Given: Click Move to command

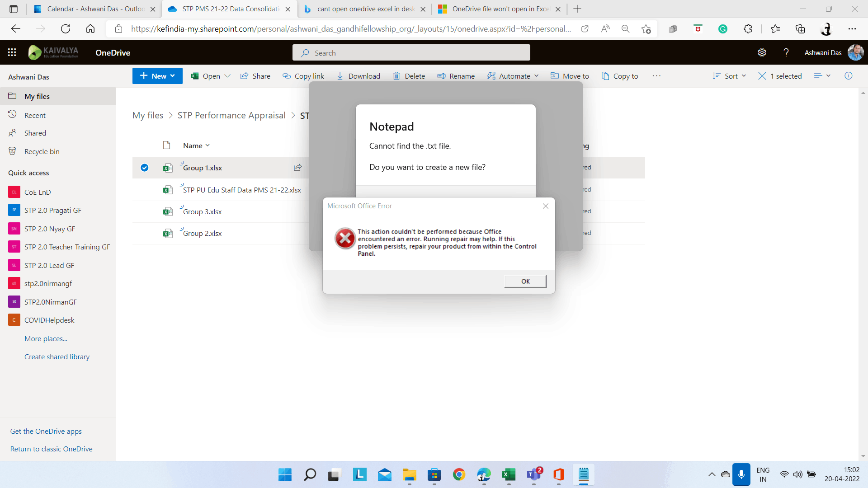Looking at the screenshot, I should click(570, 76).
